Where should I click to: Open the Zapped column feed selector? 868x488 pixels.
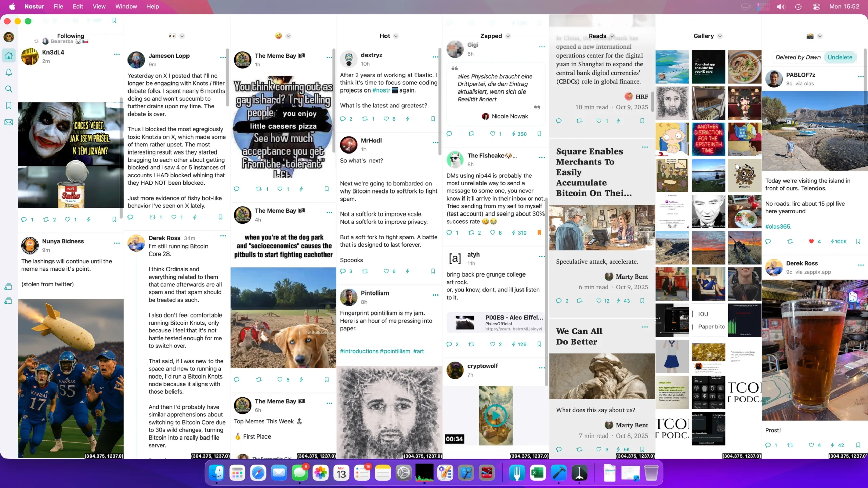point(508,36)
